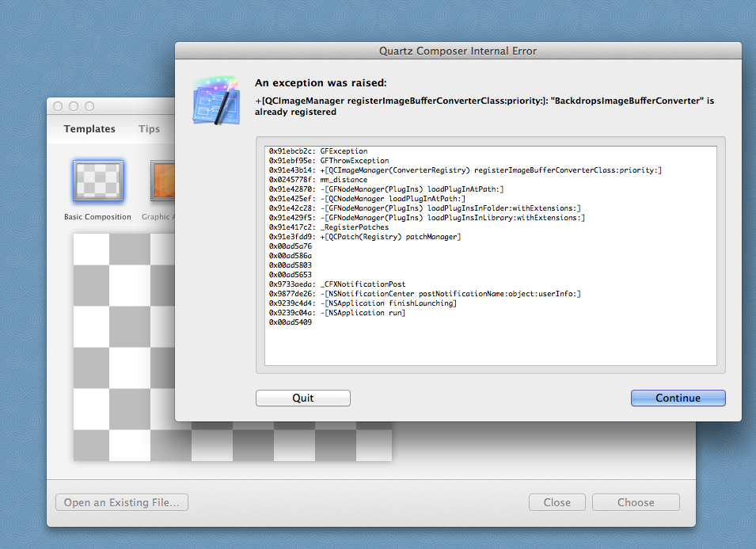The width and height of the screenshot is (756, 549).
Task: Click the Open an Existing File… button
Action: [121, 502]
